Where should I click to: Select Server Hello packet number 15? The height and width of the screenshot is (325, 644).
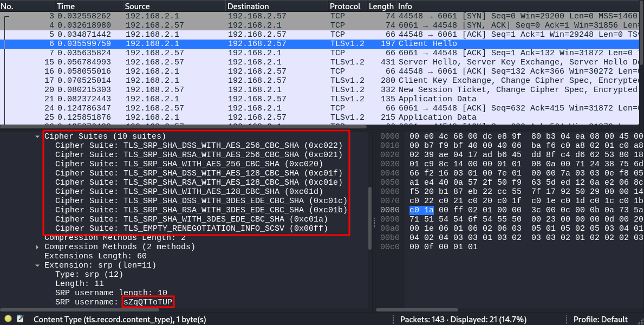tap(217, 62)
